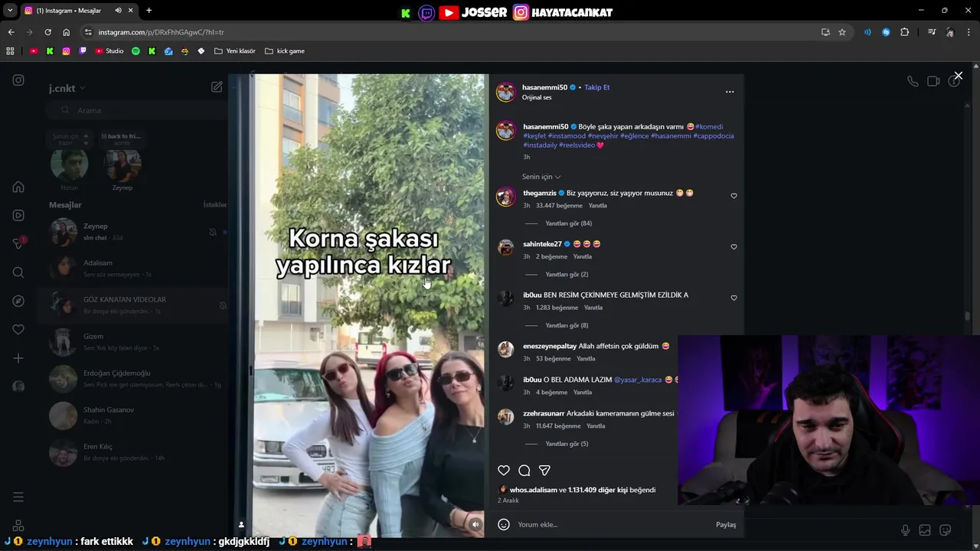View the 33.447 likes on thegamzis comment
Image resolution: width=980 pixels, height=551 pixels.
[559, 206]
